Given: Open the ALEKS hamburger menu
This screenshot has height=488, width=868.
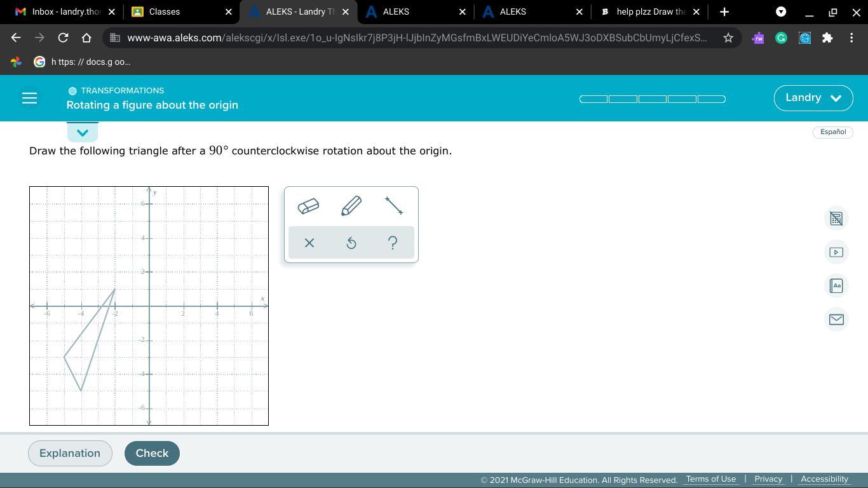Looking at the screenshot, I should (x=29, y=98).
